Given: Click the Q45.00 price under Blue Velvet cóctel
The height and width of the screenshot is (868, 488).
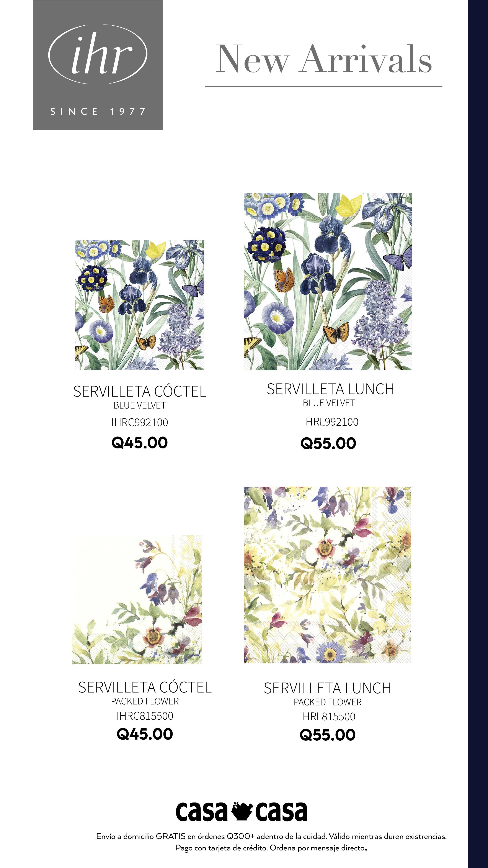Looking at the screenshot, I should [139, 443].
